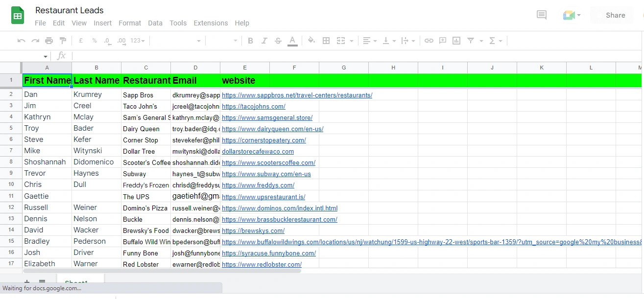The width and height of the screenshot is (644, 299).
Task: Insert a link from the toolbar
Action: pos(429,41)
